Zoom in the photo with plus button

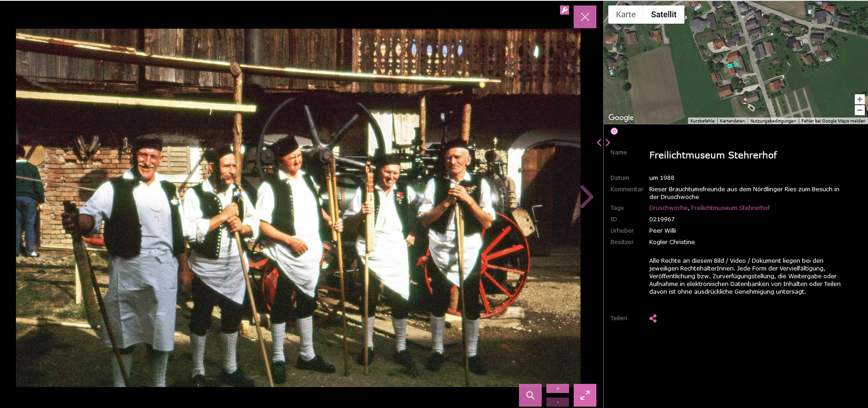tap(558, 388)
